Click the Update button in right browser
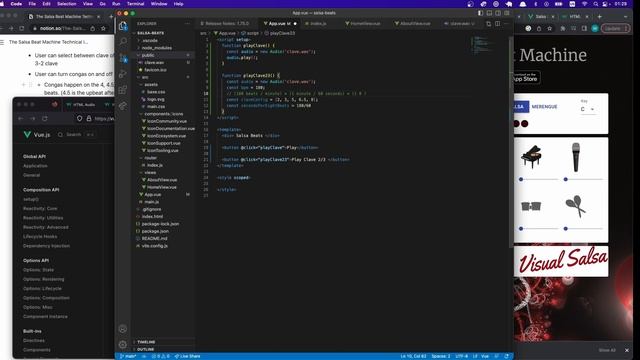Screen dimensions: 640x360 click(x=616, y=29)
